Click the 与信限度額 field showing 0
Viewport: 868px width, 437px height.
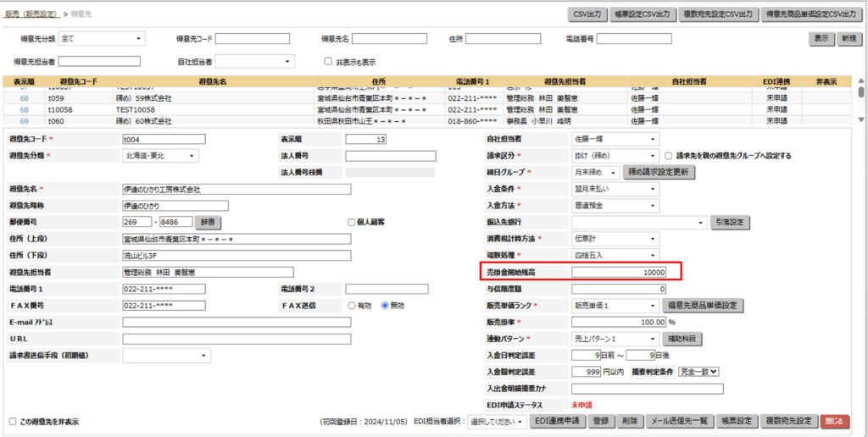[x=619, y=289]
